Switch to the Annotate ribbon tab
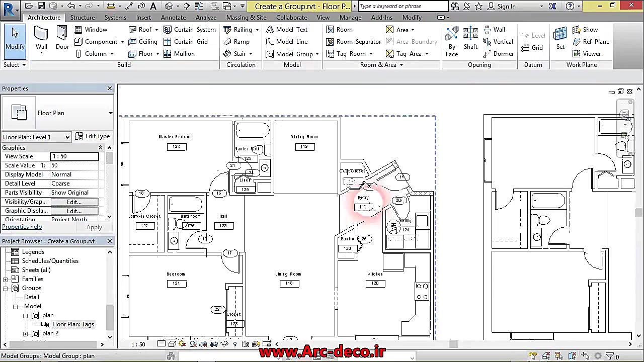The height and width of the screenshot is (362, 644). point(173,17)
